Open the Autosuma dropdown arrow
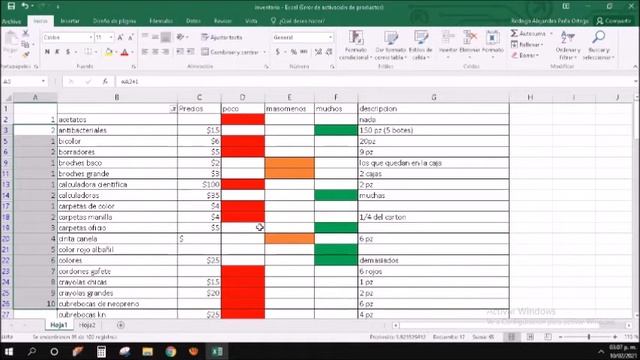This screenshot has width=640, height=360. click(551, 33)
